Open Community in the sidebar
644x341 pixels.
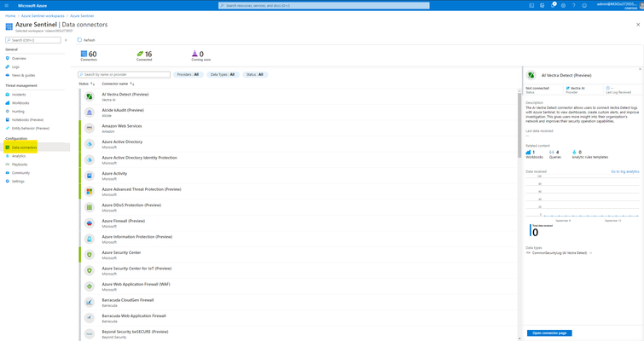click(x=20, y=173)
